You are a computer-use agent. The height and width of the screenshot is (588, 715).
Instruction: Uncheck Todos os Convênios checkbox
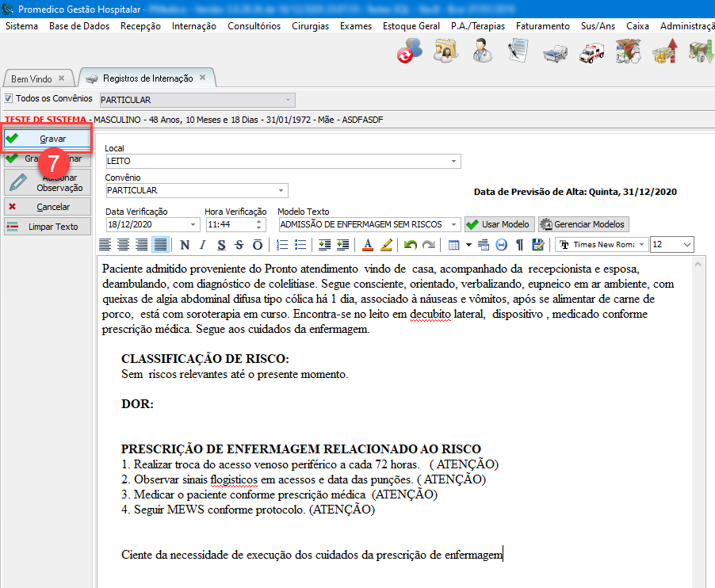(x=9, y=99)
